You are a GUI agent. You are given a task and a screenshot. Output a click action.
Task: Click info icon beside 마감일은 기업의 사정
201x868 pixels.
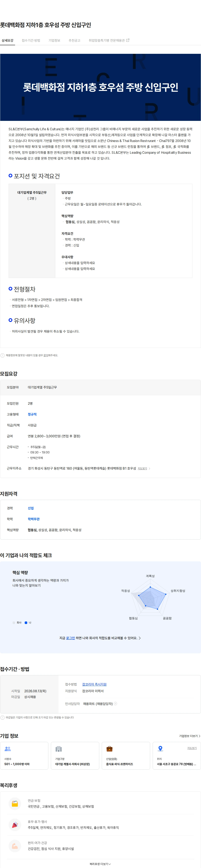point(3,717)
